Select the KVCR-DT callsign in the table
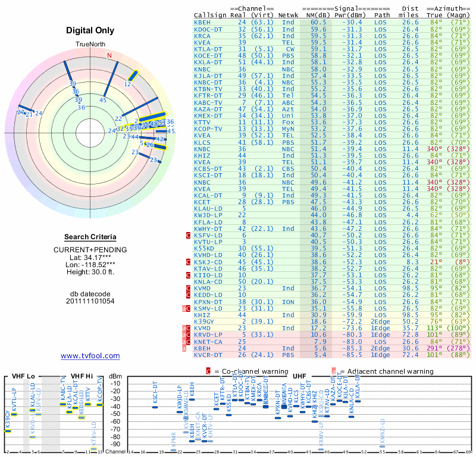The width and height of the screenshot is (476, 457). coord(208,355)
